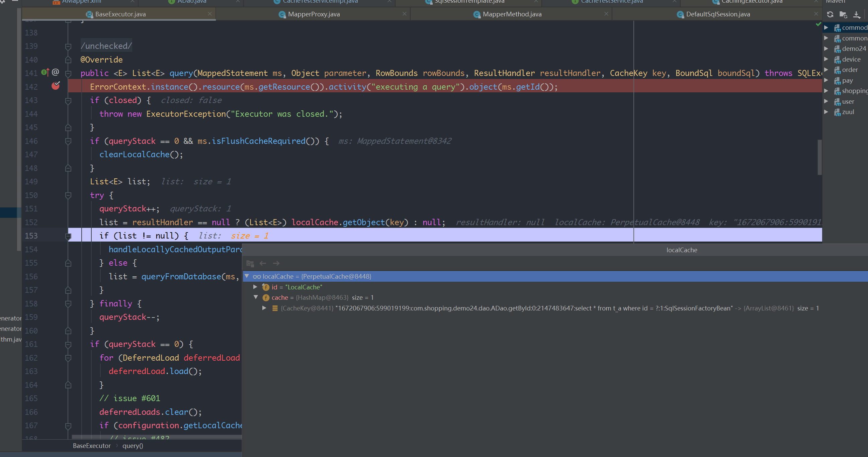Toggle code folding marker at line 146
The image size is (868, 457).
68,141
